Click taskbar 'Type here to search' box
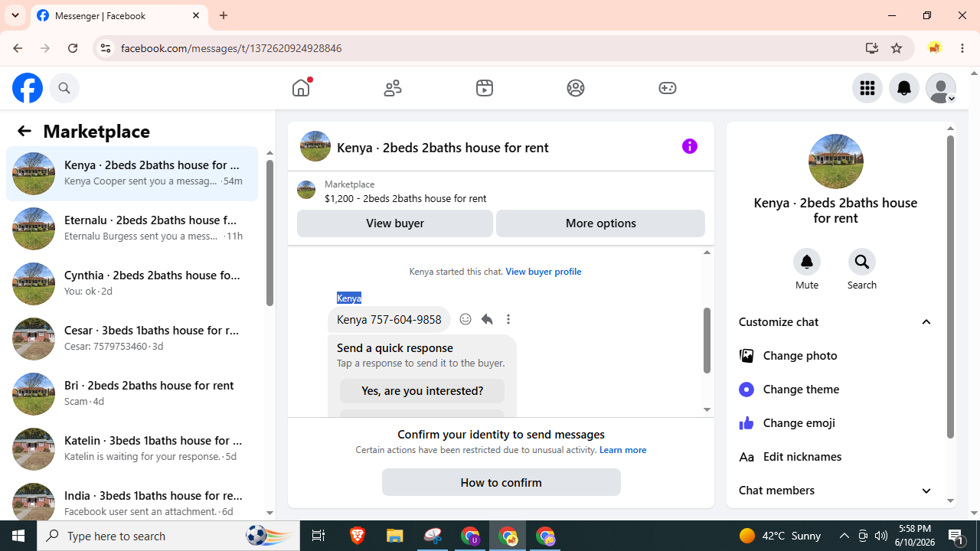This screenshot has height=551, width=980. point(168,536)
